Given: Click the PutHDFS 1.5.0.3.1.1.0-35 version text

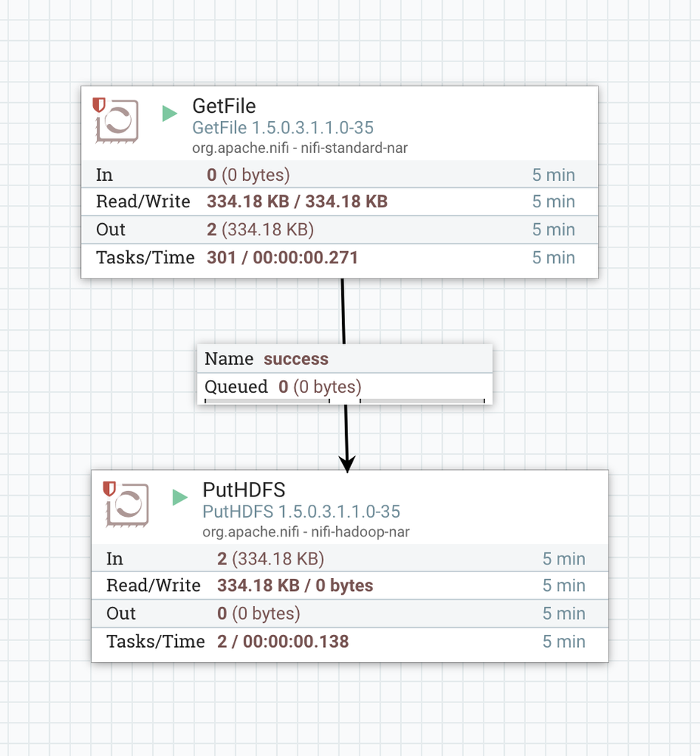Looking at the screenshot, I should pyautogui.click(x=301, y=512).
